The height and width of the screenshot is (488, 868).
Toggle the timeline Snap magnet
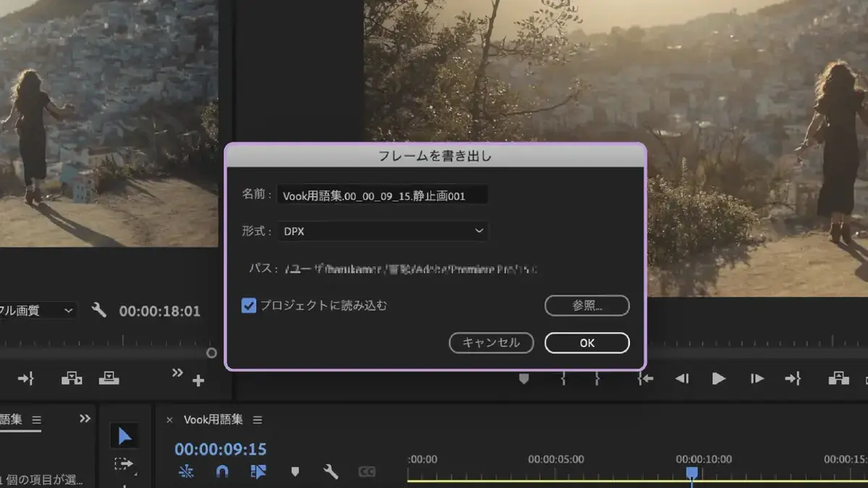(x=222, y=472)
